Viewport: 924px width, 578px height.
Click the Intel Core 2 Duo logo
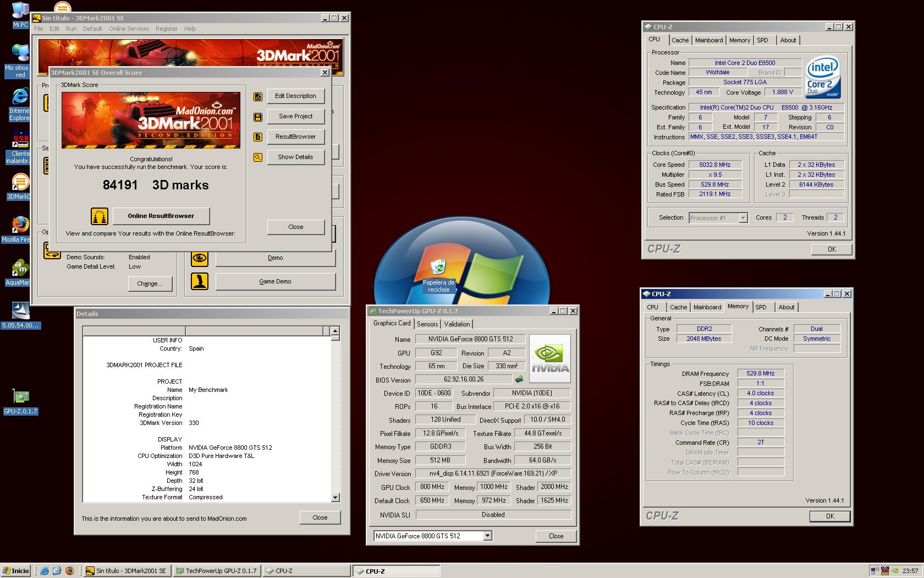[x=823, y=77]
